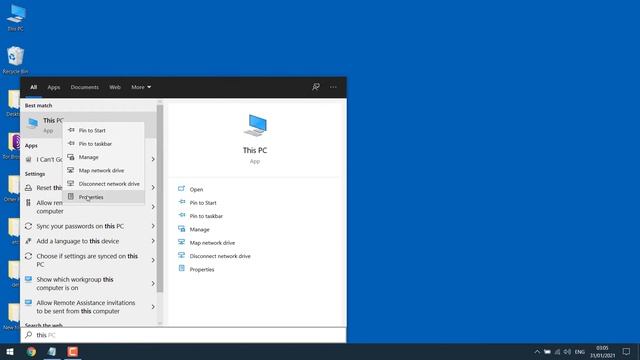Select Allow Remote Assistance invitations result
The height and width of the screenshot is (360, 640).
[85, 307]
